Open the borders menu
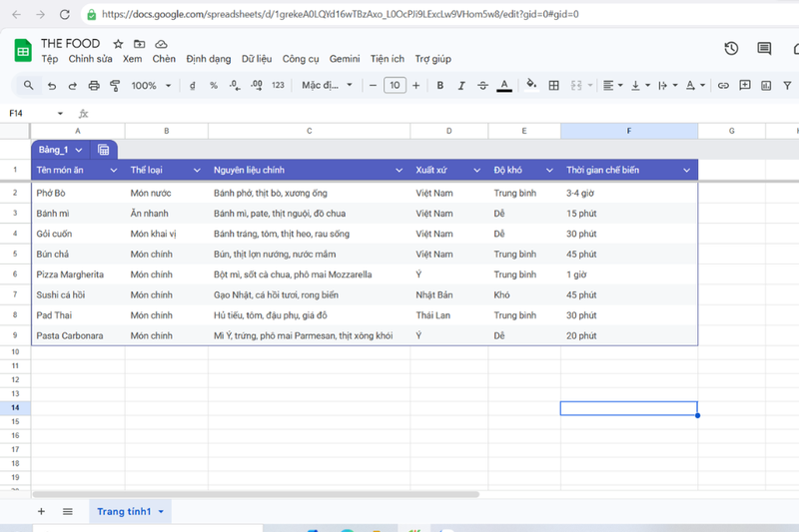799x532 pixels. pos(554,86)
